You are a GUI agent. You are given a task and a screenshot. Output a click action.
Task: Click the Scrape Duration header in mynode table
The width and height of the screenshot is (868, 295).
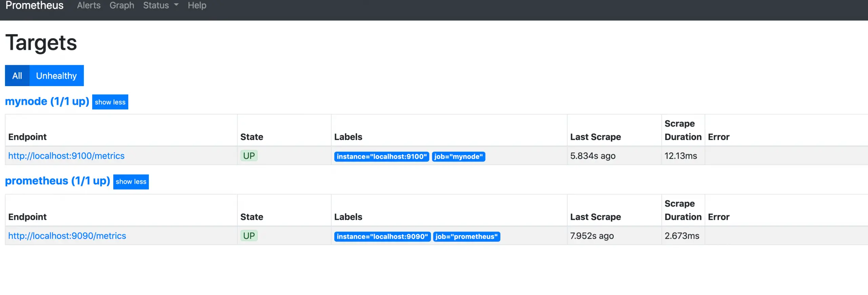point(683,130)
